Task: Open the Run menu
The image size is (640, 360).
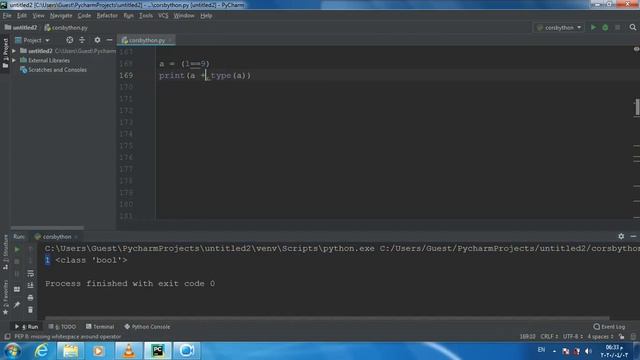Action: pos(128,16)
